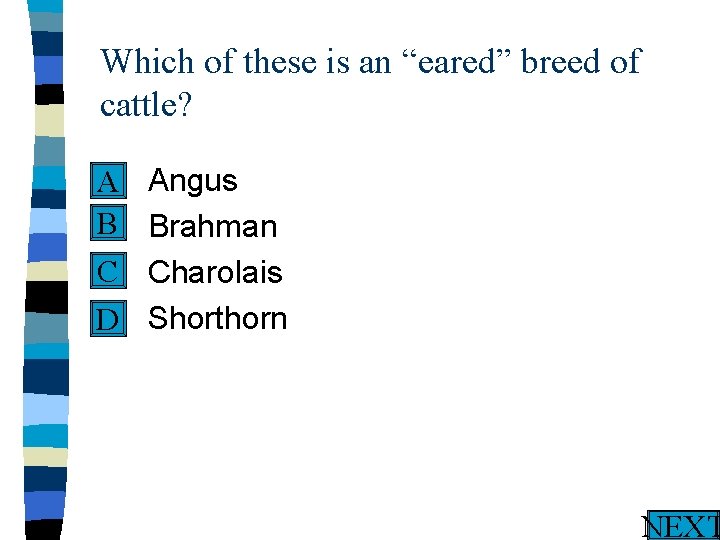Image resolution: width=720 pixels, height=540 pixels.
Task: Click the D answer square
Action: 108,318
